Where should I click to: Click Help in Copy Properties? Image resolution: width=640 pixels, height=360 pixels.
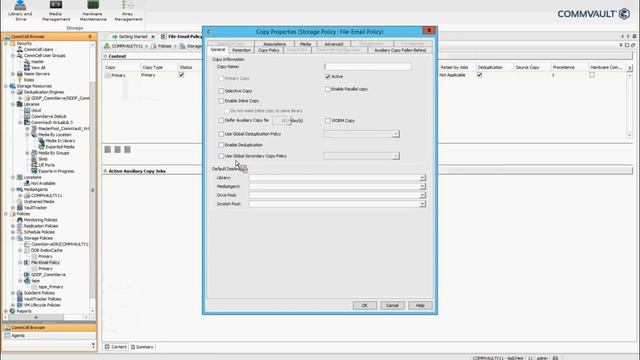pos(420,305)
